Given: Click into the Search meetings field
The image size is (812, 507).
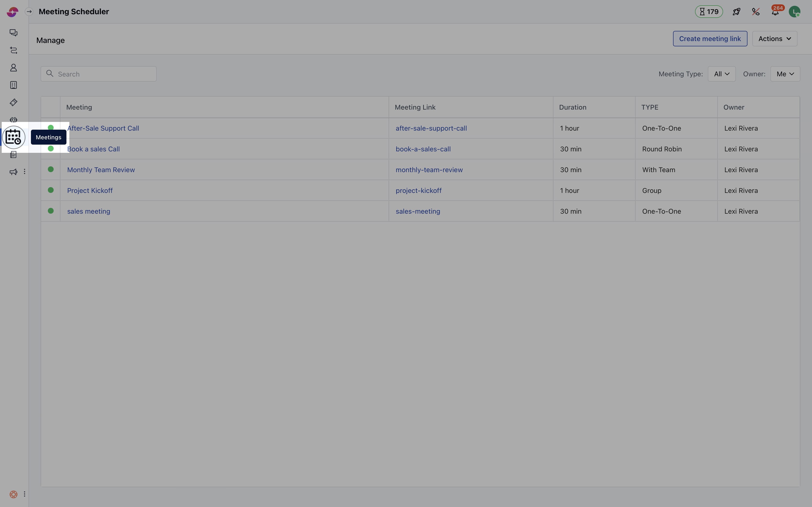Looking at the screenshot, I should pyautogui.click(x=104, y=74).
